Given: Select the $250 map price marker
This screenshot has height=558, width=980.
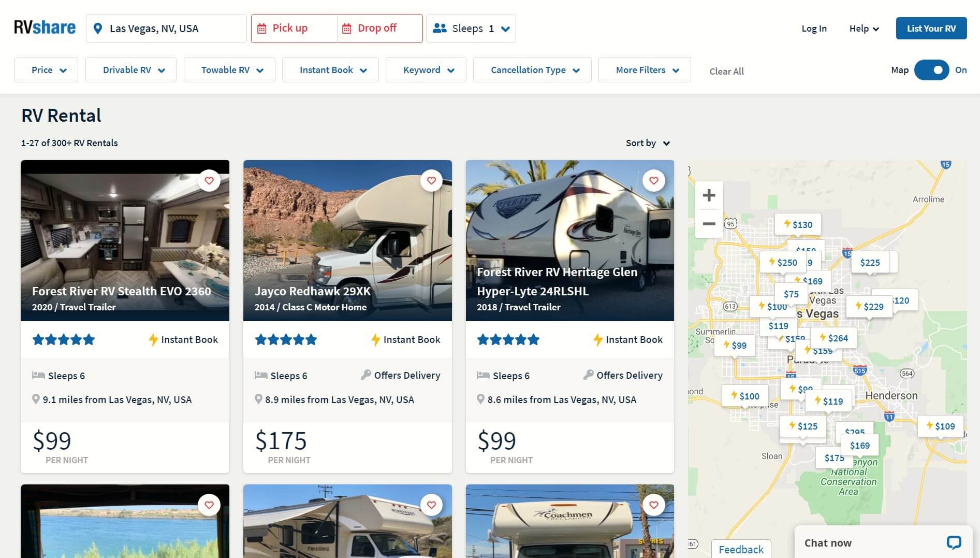Looking at the screenshot, I should (783, 262).
